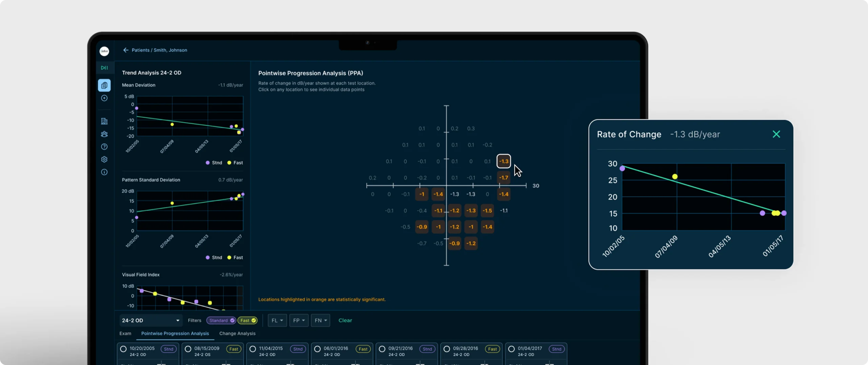This screenshot has width=868, height=365.
Task: Expand the 24-2 OD test dropdown
Action: 151,320
